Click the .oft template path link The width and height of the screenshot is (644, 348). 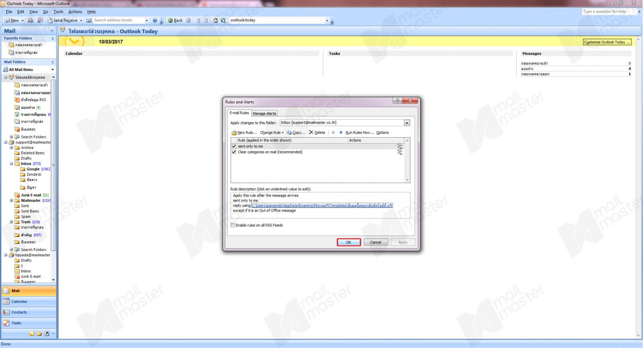click(322, 206)
